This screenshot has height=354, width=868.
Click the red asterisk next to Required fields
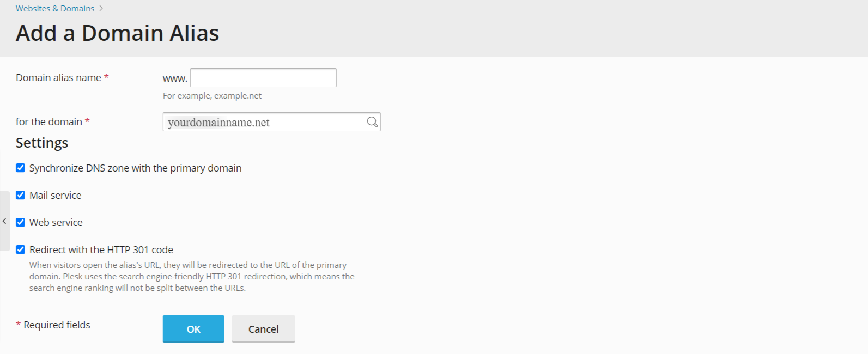pyautogui.click(x=18, y=323)
